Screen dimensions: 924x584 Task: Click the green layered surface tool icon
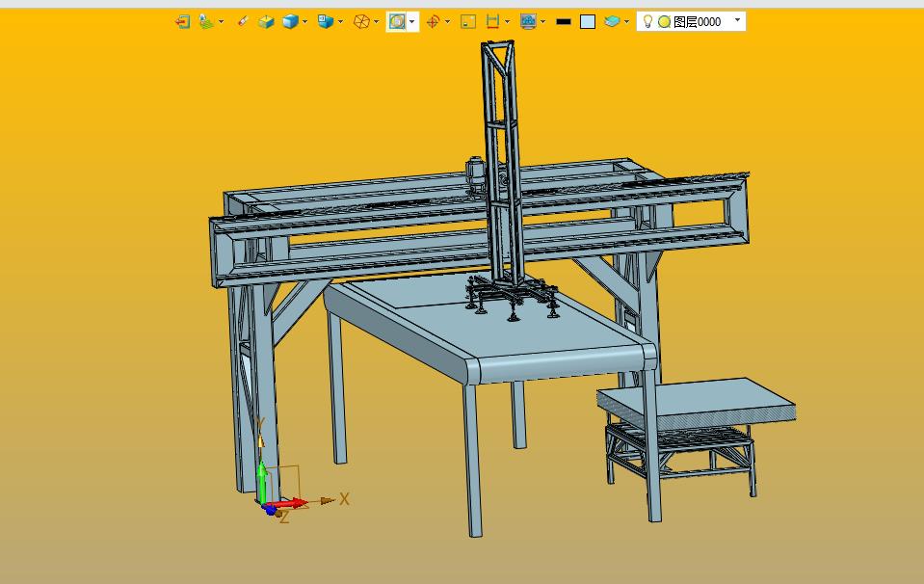[x=206, y=22]
